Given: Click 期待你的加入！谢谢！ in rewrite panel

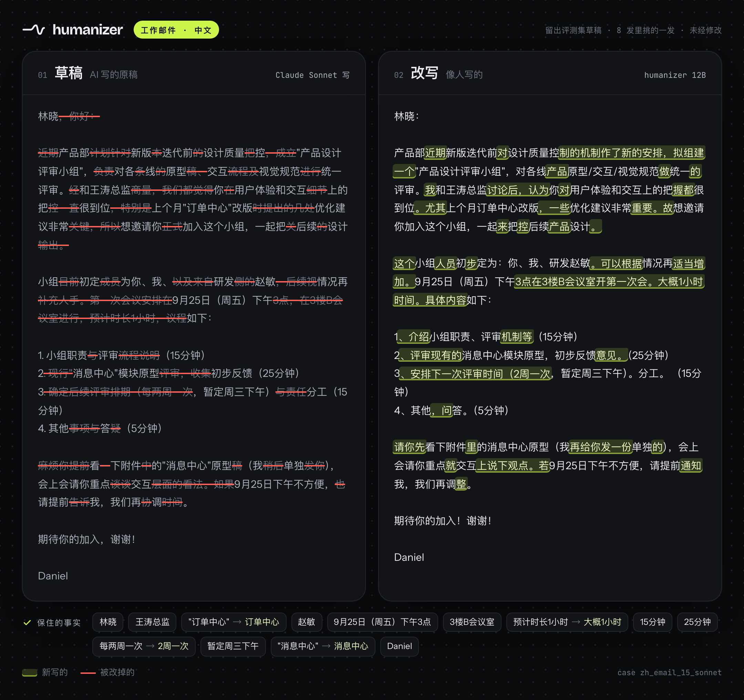Looking at the screenshot, I should point(443,521).
